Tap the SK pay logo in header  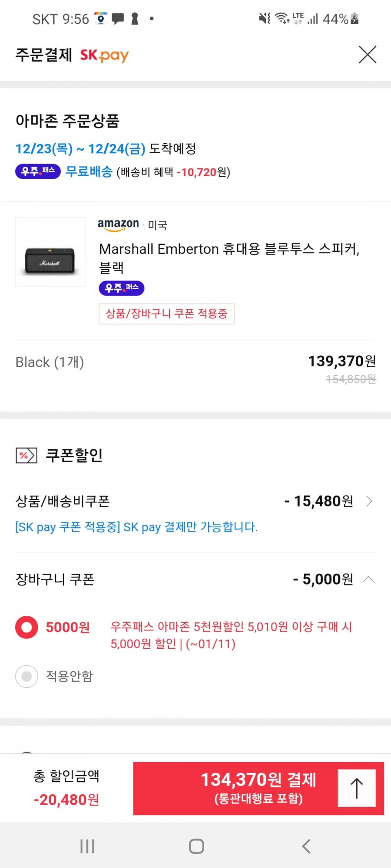(x=104, y=56)
